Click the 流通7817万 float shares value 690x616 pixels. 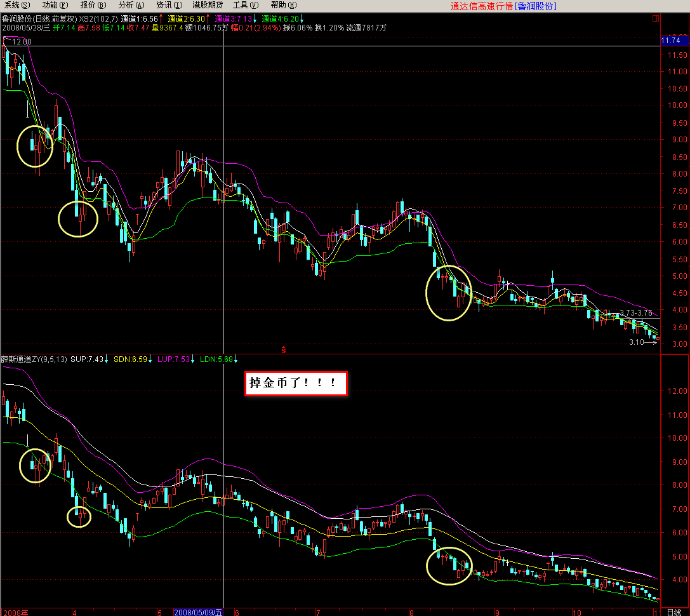(x=366, y=28)
